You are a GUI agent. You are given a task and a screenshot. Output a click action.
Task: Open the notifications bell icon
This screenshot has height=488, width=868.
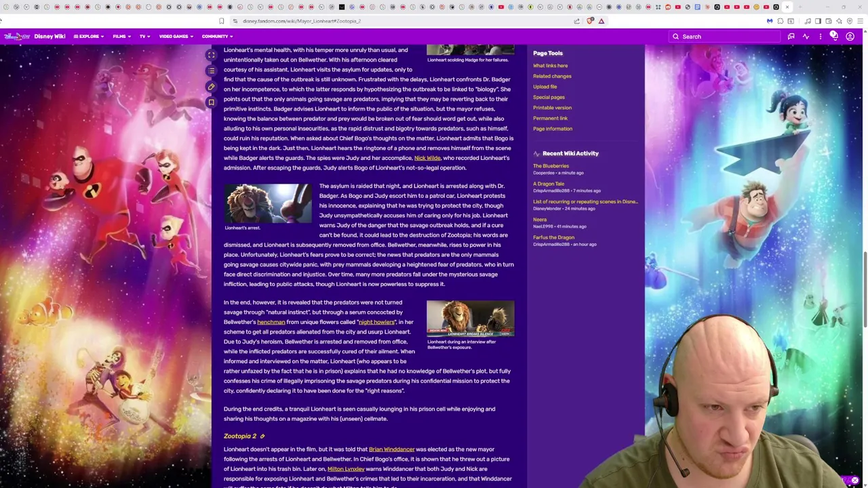click(x=834, y=37)
